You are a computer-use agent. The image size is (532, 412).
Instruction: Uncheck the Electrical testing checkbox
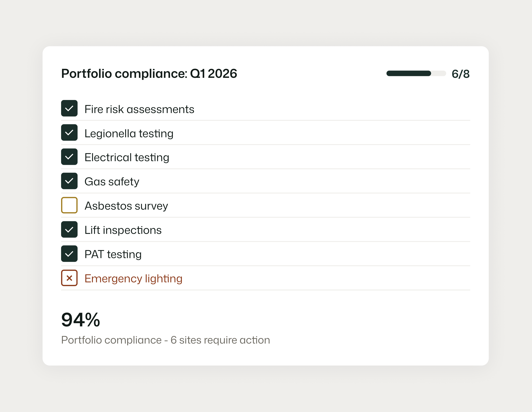[x=69, y=157]
